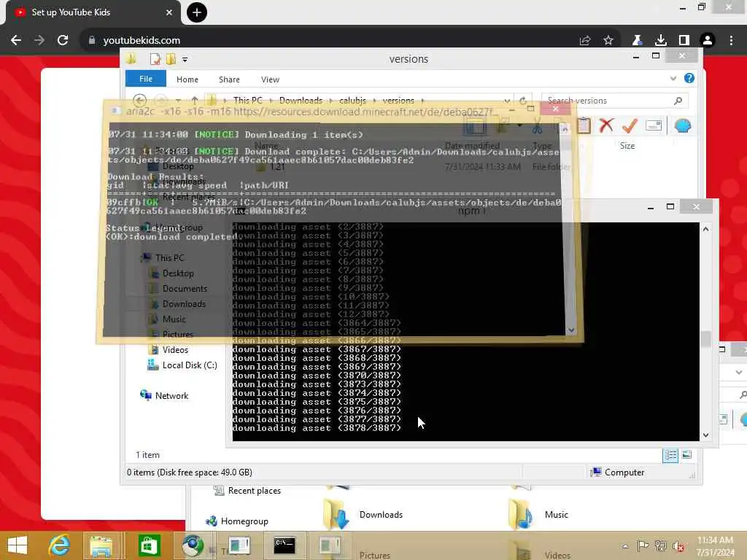Expand the ribbon with the chevron
The height and width of the screenshot is (560, 747).
[x=673, y=79]
